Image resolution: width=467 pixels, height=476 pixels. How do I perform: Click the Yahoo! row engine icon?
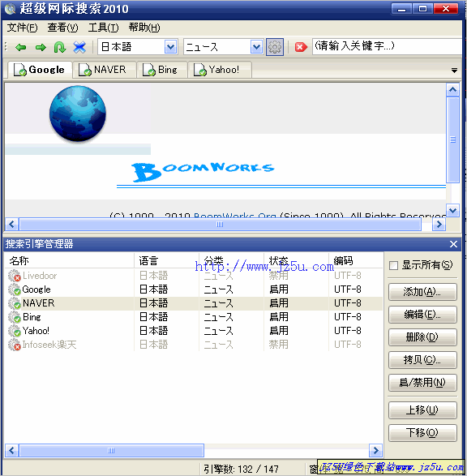coord(15,331)
